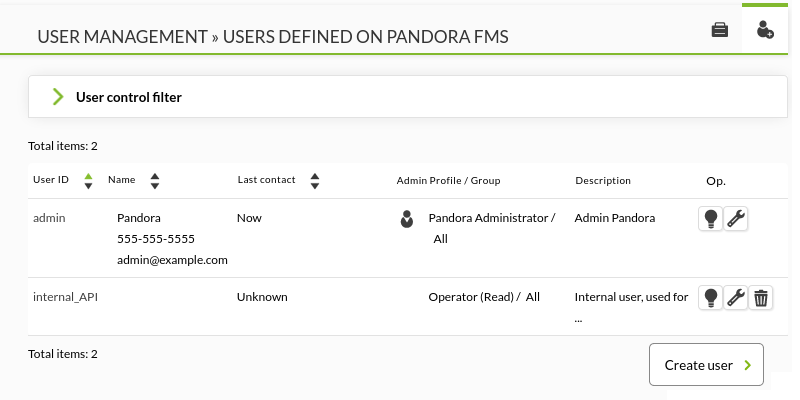Expand the User control filter chevron
The width and height of the screenshot is (800, 400).
click(58, 96)
